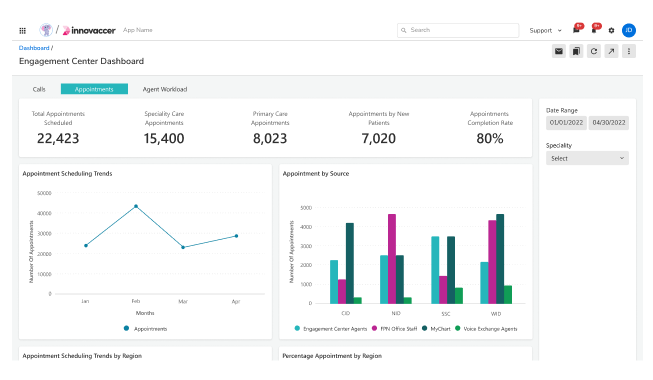Expand the Support dropdown
653x380 pixels.
point(546,30)
